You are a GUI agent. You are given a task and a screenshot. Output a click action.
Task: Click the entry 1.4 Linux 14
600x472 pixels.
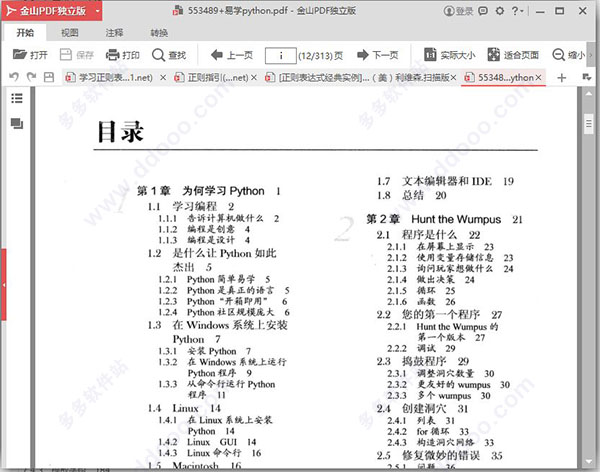[184, 408]
